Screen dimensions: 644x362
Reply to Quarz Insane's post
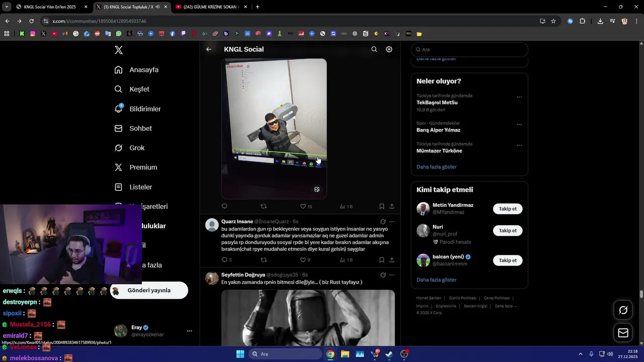coord(226,260)
